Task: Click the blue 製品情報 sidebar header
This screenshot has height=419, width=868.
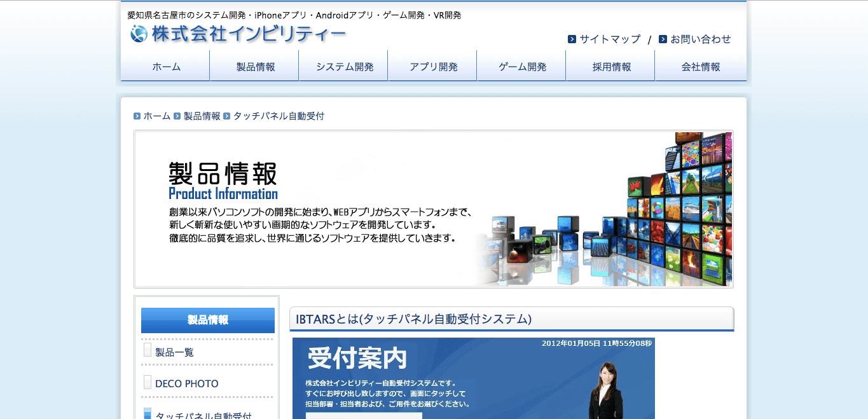Action: (x=207, y=320)
